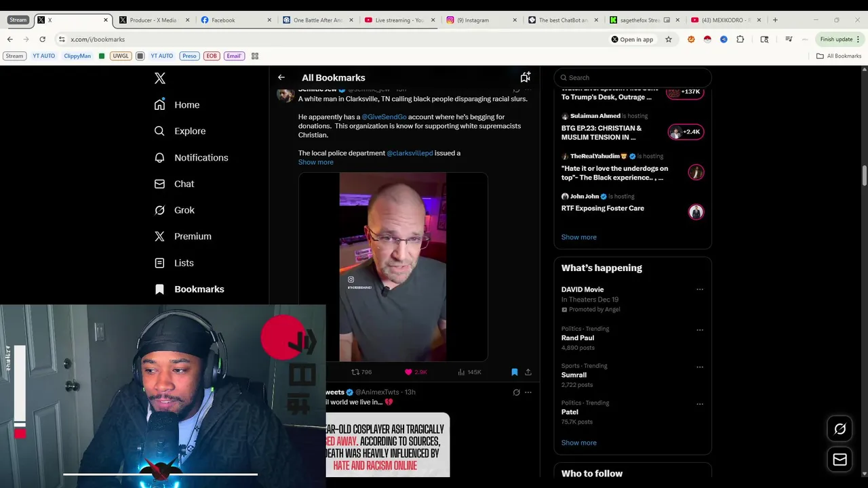Click the browser back button
868x488 pixels.
(x=10, y=39)
